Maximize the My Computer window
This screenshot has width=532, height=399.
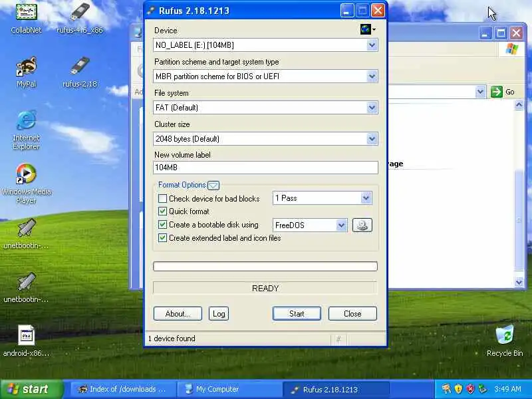click(501, 33)
